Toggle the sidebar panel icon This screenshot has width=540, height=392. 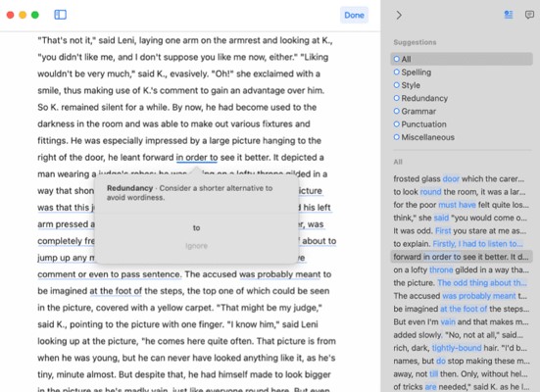point(60,15)
